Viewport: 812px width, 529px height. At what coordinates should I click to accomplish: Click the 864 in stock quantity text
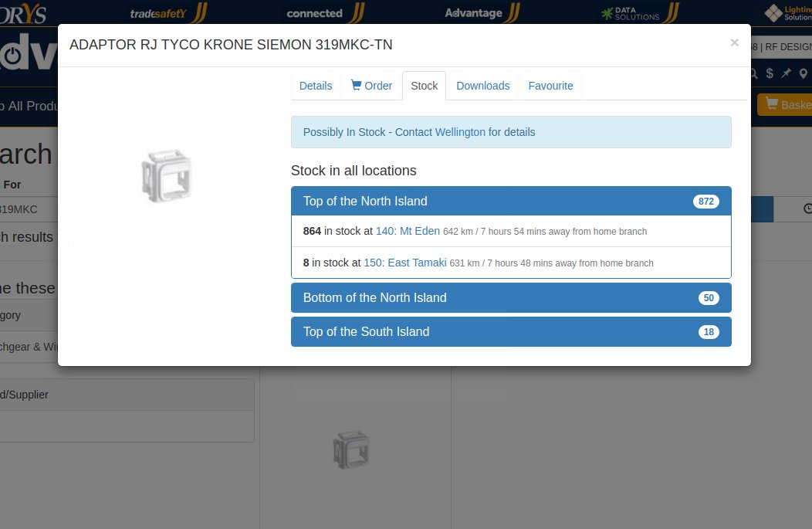312,231
